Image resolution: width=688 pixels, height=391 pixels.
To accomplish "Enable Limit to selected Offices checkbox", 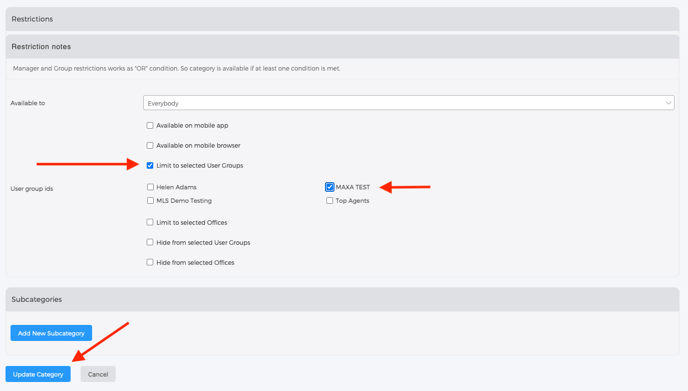I will point(150,222).
